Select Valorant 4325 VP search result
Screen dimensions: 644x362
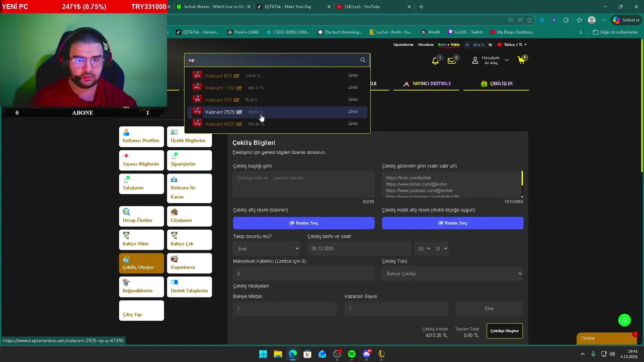pos(277,124)
